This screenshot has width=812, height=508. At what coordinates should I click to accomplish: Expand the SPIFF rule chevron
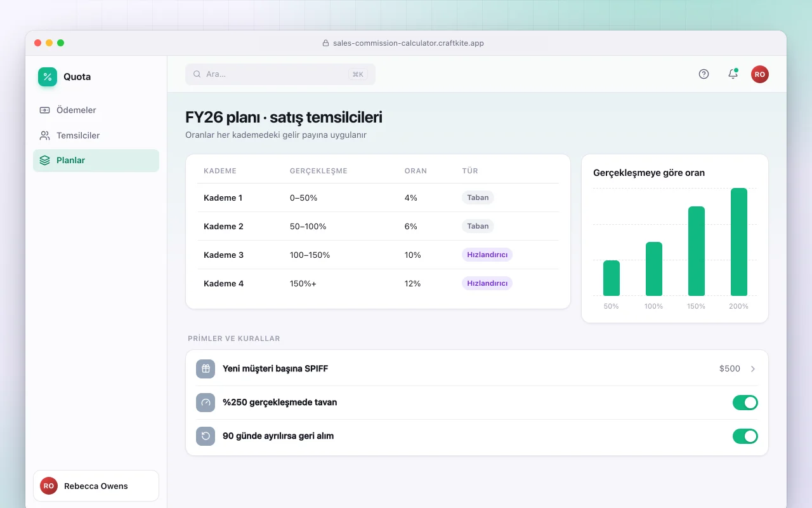(x=753, y=369)
